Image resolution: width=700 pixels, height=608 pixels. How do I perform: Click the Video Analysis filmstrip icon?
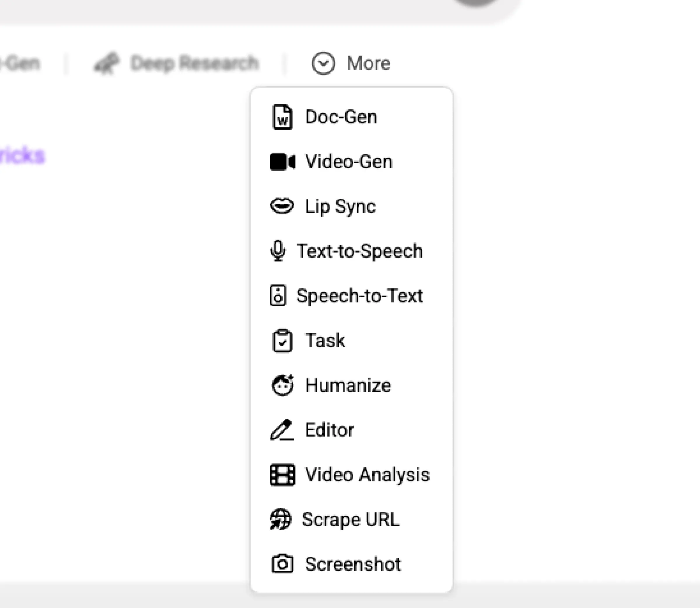click(x=282, y=475)
